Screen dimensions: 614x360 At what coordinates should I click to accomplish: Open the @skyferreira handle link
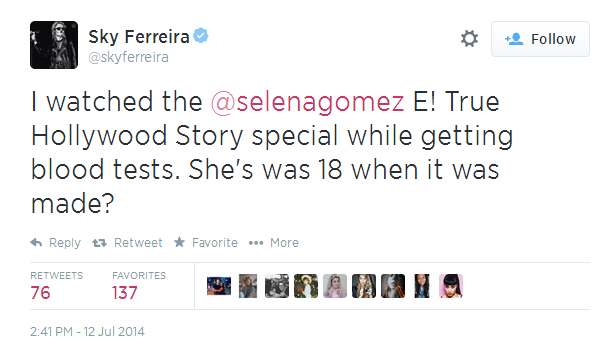pos(128,57)
